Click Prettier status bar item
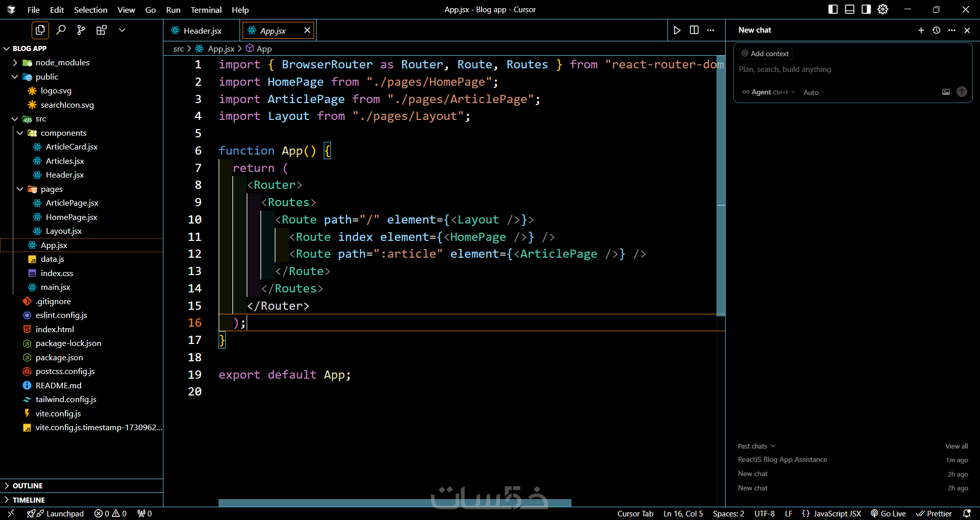The width and height of the screenshot is (980, 520). 934,514
